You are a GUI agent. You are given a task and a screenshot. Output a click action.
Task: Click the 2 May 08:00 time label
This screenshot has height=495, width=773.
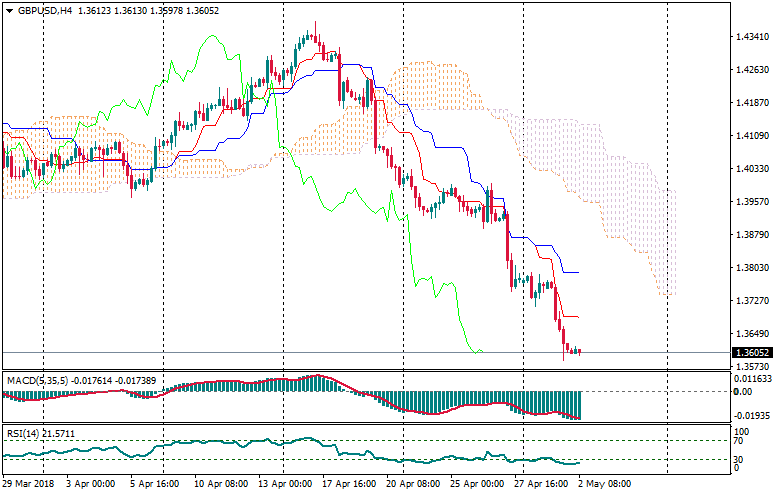(x=604, y=483)
